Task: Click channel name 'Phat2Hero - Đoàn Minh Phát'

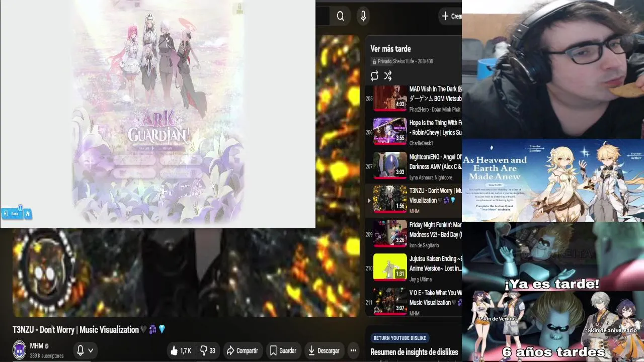Action: (x=435, y=109)
